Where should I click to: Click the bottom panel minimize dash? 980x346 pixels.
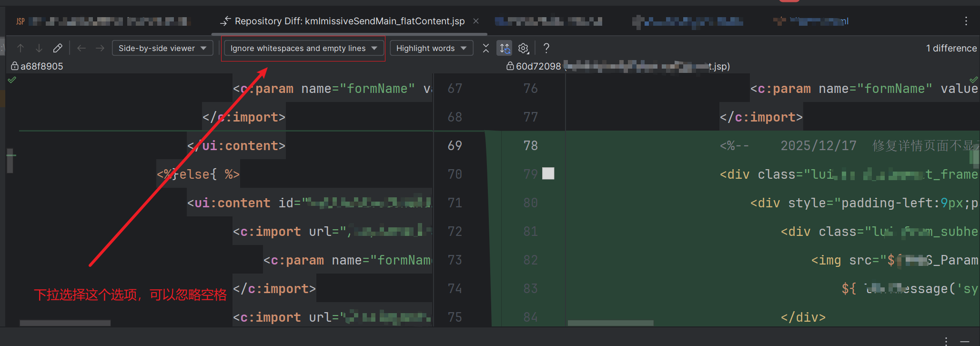click(x=965, y=341)
